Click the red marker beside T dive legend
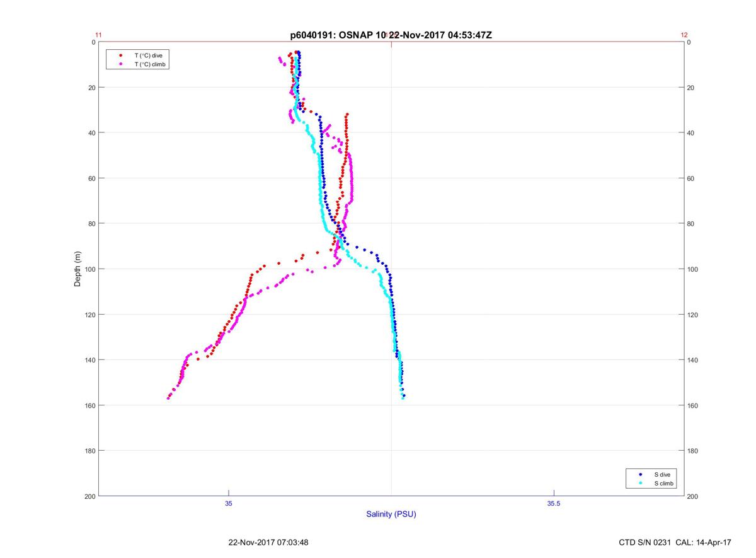Viewport: 756px width, 558px height. 120,55
